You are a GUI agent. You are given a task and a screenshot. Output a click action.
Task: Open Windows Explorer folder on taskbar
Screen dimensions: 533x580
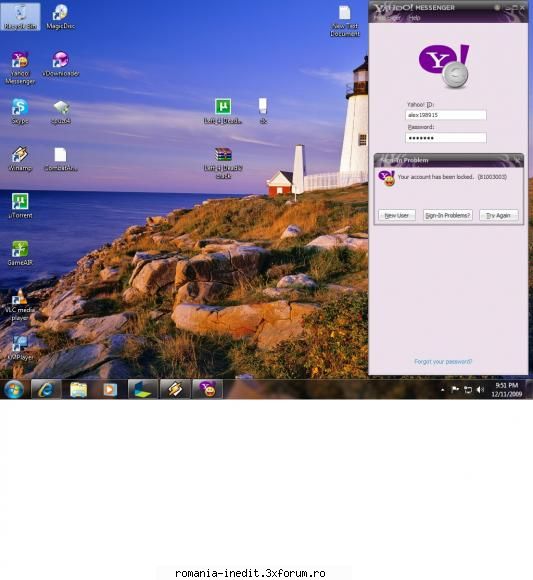78,389
